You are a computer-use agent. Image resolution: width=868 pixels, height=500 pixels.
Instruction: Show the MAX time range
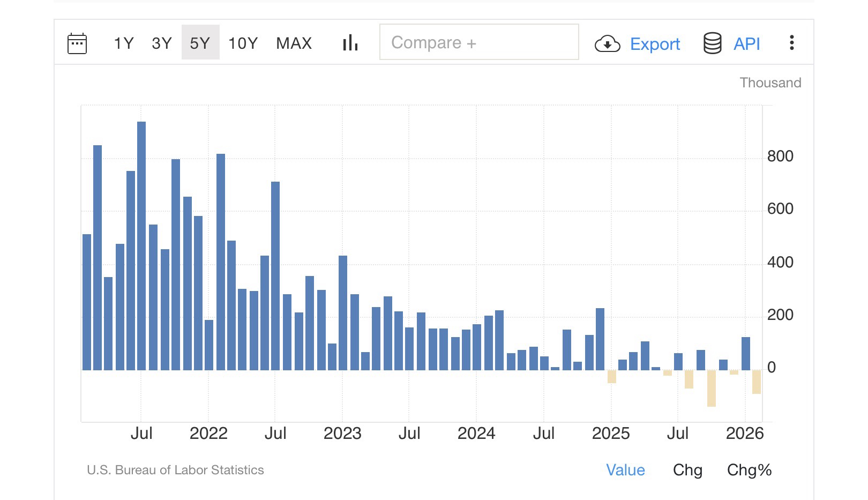(x=294, y=43)
